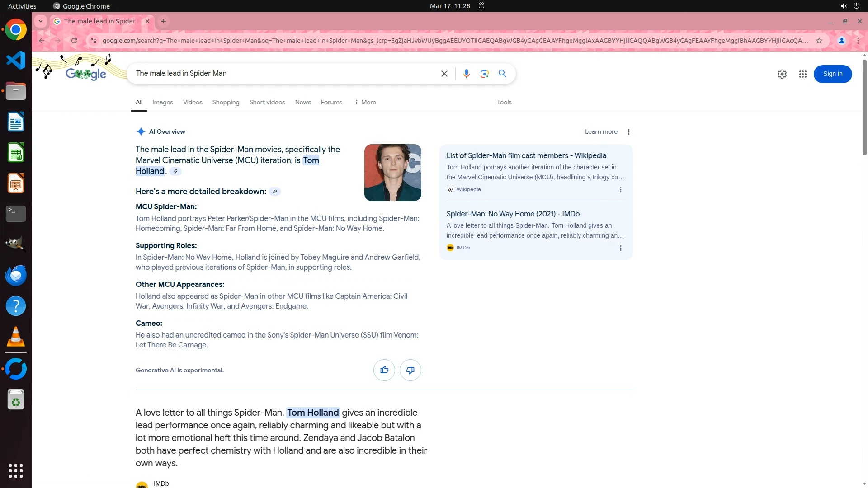Give thumbs down to AI Overview

410,370
